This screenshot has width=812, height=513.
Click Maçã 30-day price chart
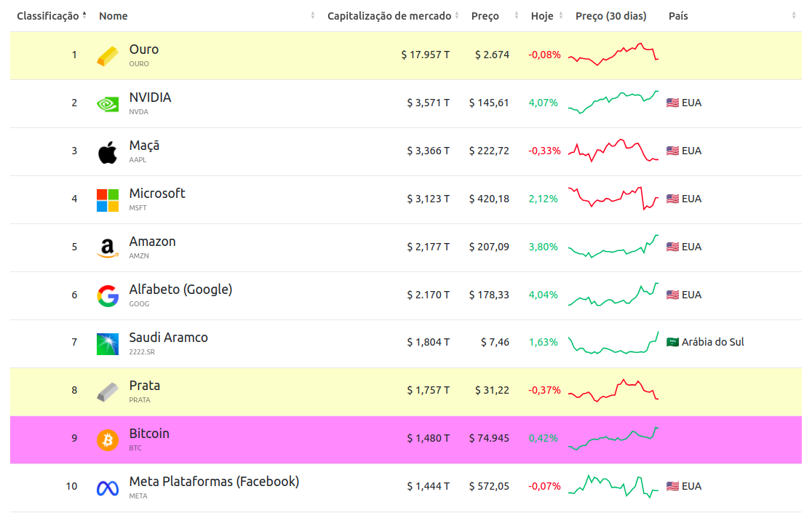tap(613, 150)
